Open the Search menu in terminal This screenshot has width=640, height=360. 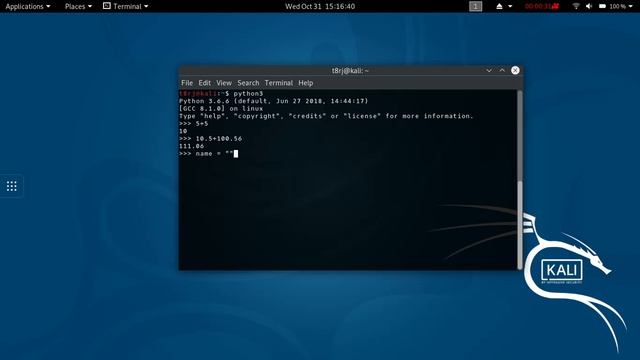click(248, 83)
